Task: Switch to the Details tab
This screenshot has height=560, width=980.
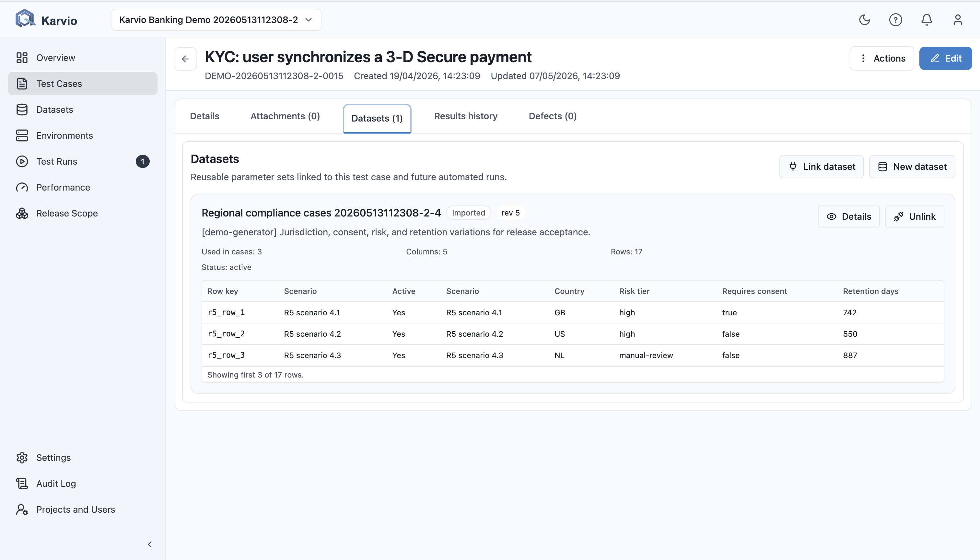Action: (x=204, y=116)
